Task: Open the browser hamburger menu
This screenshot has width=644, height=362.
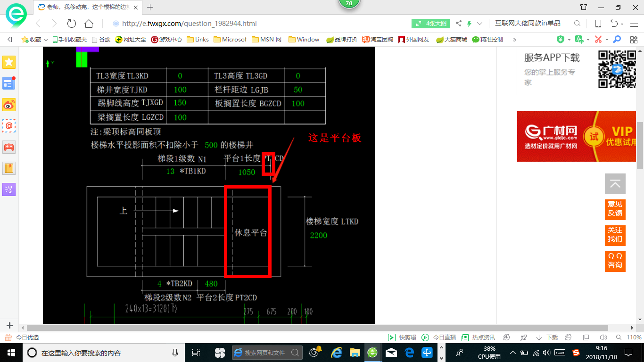Action: [x=634, y=24]
